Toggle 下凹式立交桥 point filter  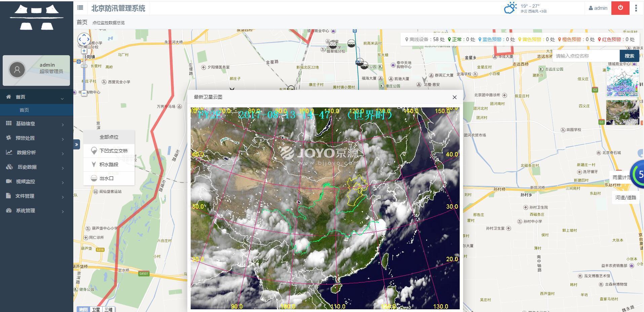(109, 151)
